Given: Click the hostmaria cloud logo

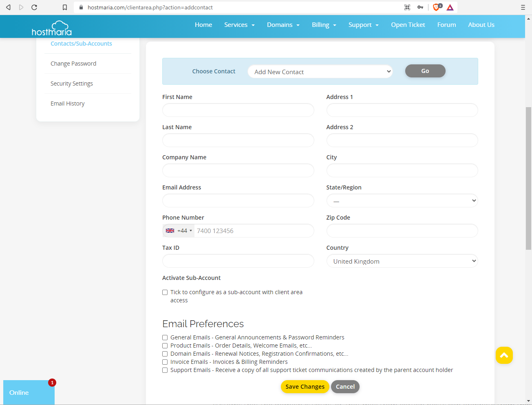Looking at the screenshot, I should click(x=51, y=26).
